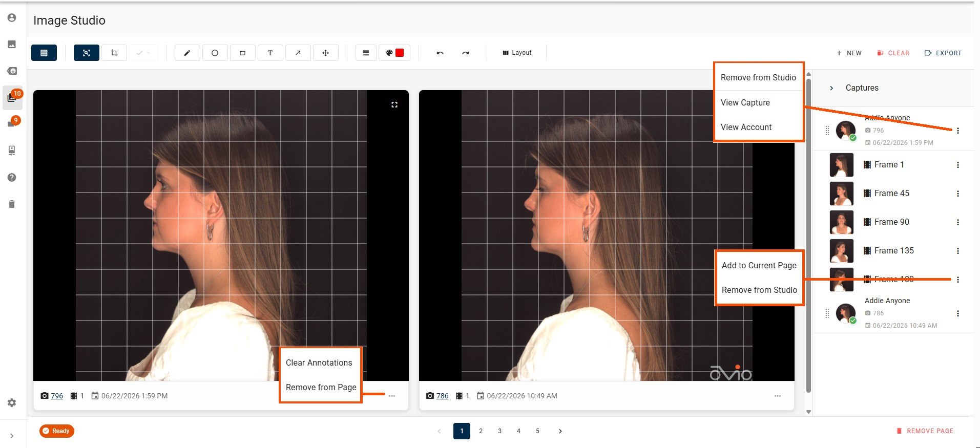The height and width of the screenshot is (448, 980).
Task: Click REMOVE PAGE button
Action: pyautogui.click(x=925, y=431)
